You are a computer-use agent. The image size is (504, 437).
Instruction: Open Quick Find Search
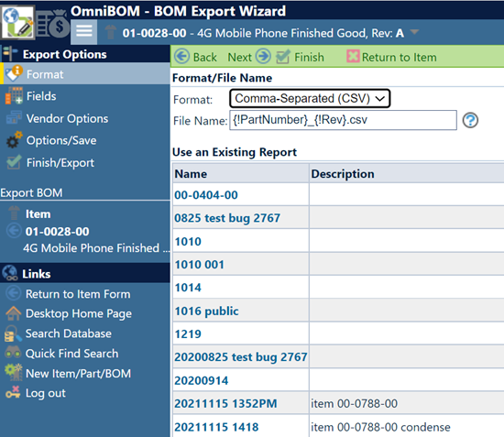point(72,354)
